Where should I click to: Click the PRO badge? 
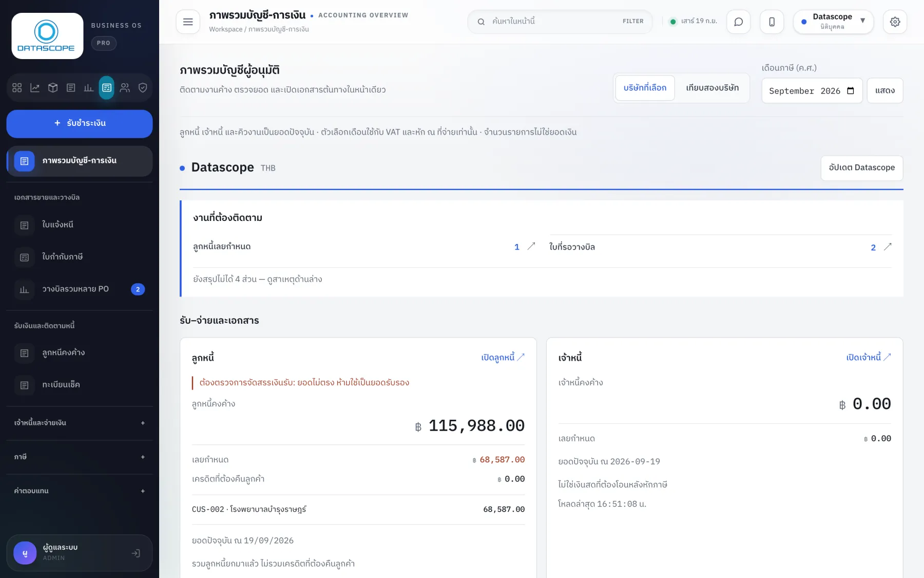click(x=104, y=43)
